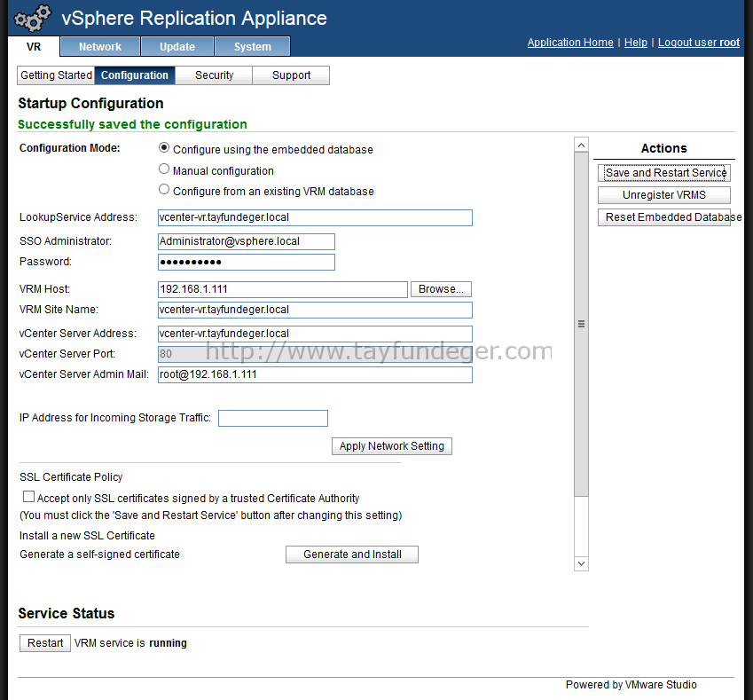Click Save and Restart Service button
Viewport: 753px width, 700px height.
tap(664, 173)
